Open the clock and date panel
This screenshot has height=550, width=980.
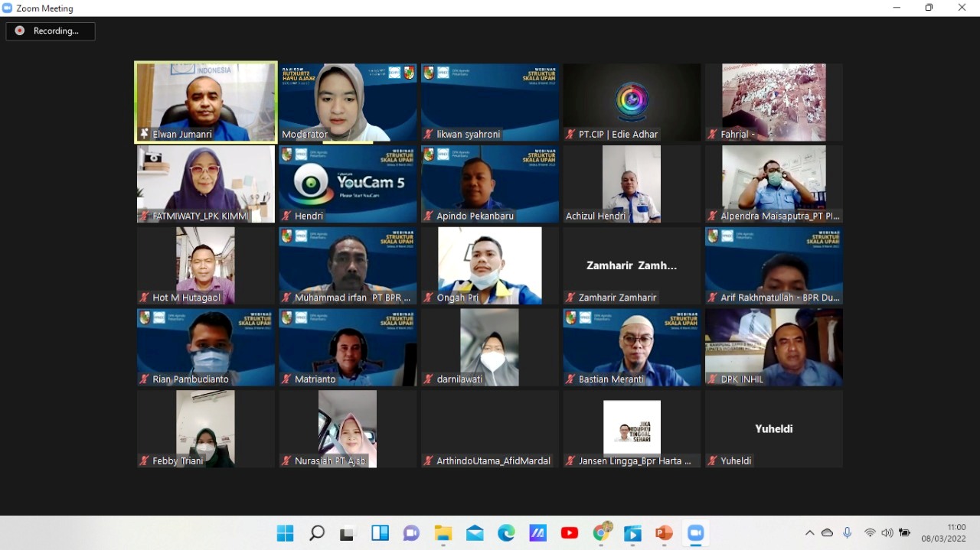(x=943, y=533)
